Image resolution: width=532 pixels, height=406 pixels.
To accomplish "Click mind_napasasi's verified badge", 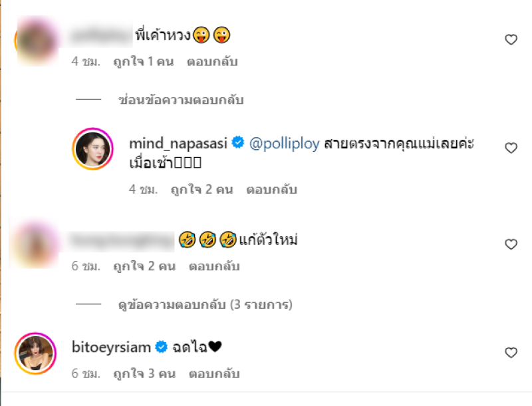I will pyautogui.click(x=238, y=142).
